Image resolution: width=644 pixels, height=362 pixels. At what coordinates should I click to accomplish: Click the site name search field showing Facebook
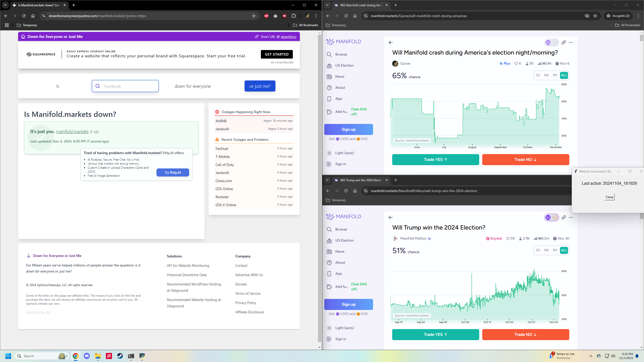click(x=125, y=86)
